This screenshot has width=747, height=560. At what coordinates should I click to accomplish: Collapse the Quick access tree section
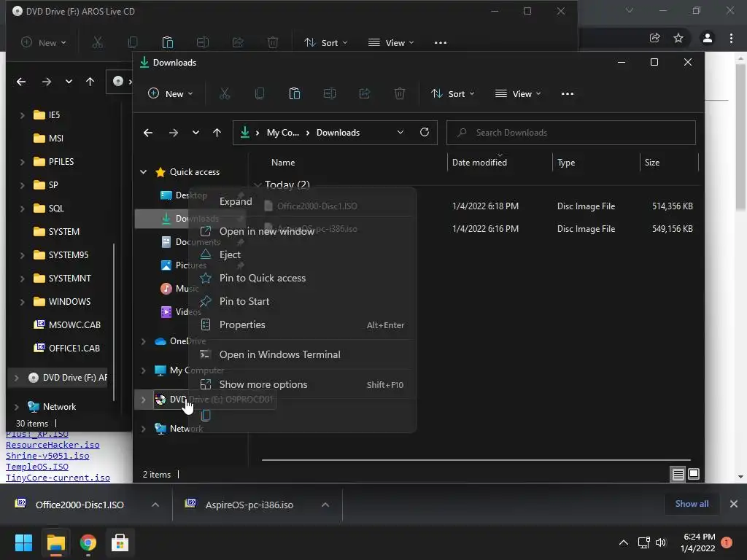tap(144, 172)
